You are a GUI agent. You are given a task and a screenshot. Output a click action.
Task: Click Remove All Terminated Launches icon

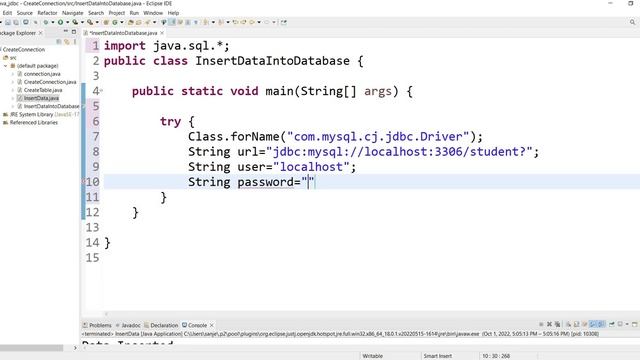pyautogui.click(x=558, y=324)
